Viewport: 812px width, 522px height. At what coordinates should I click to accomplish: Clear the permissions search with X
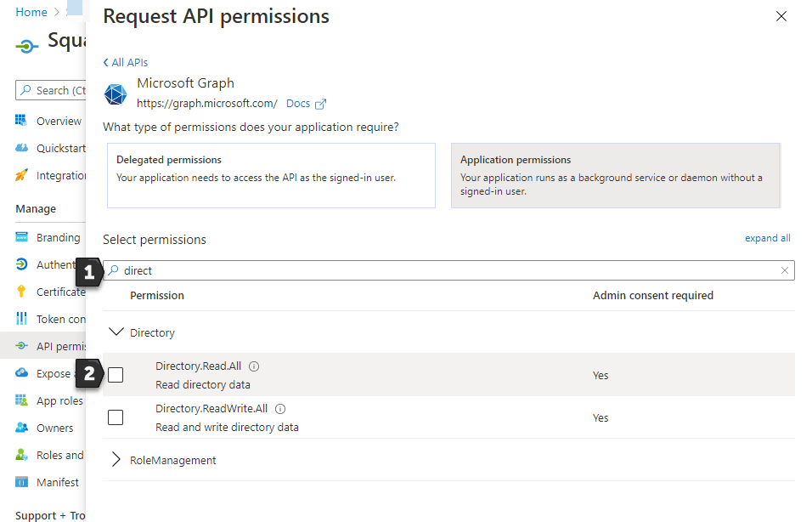click(x=785, y=270)
